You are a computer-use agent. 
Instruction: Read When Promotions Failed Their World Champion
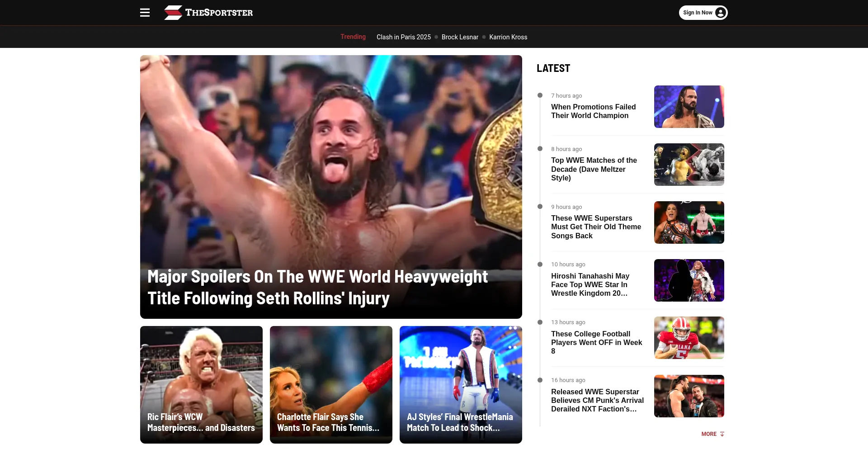pyautogui.click(x=593, y=111)
